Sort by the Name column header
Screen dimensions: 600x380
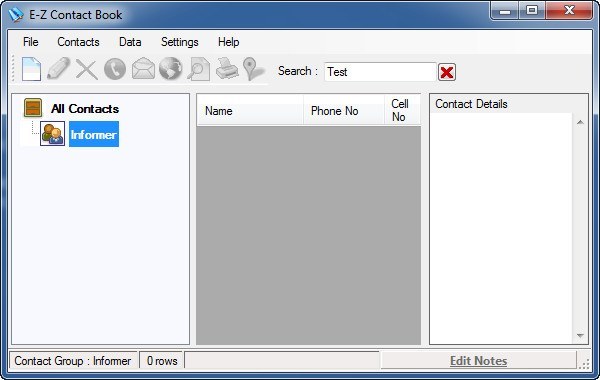click(x=250, y=111)
